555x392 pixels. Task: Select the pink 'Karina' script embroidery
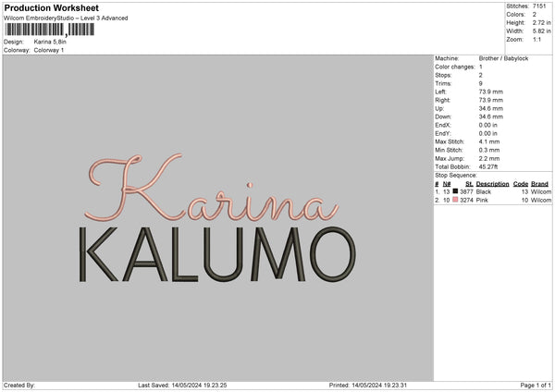212,187
